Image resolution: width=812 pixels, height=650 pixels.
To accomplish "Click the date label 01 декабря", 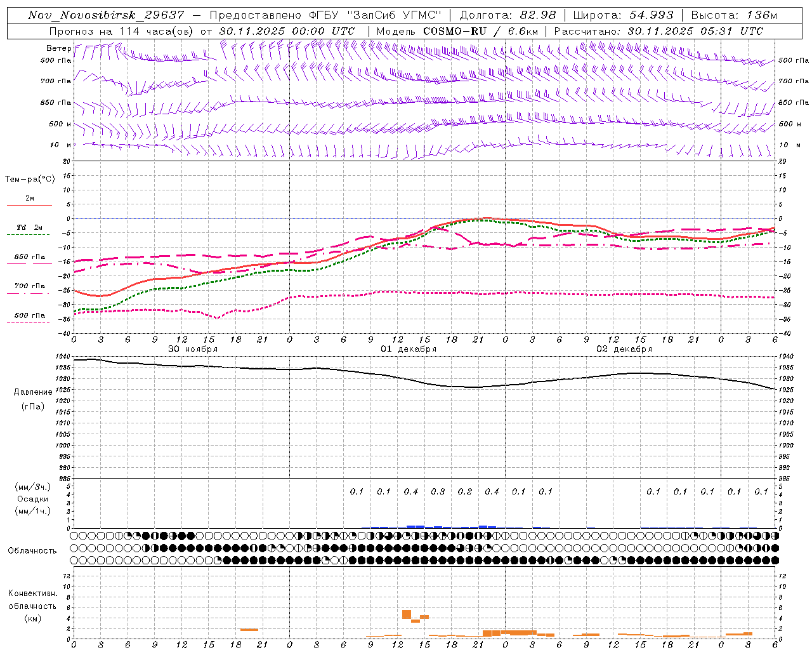I will [x=409, y=349].
